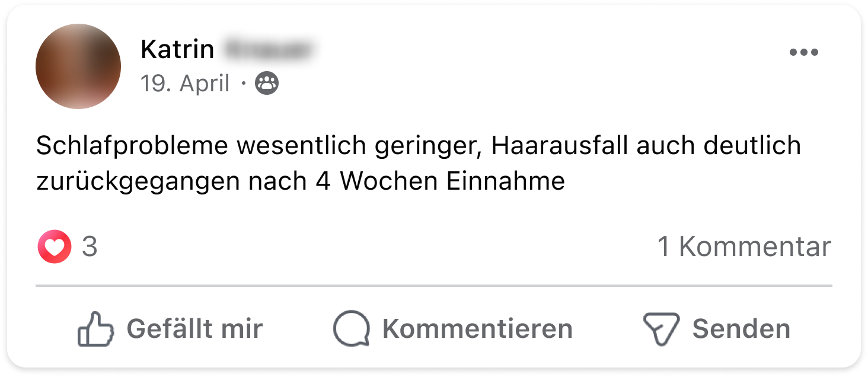Open the "1 Kommentar" comments link
Screen dimensions: 868x377
pyautogui.click(x=744, y=247)
